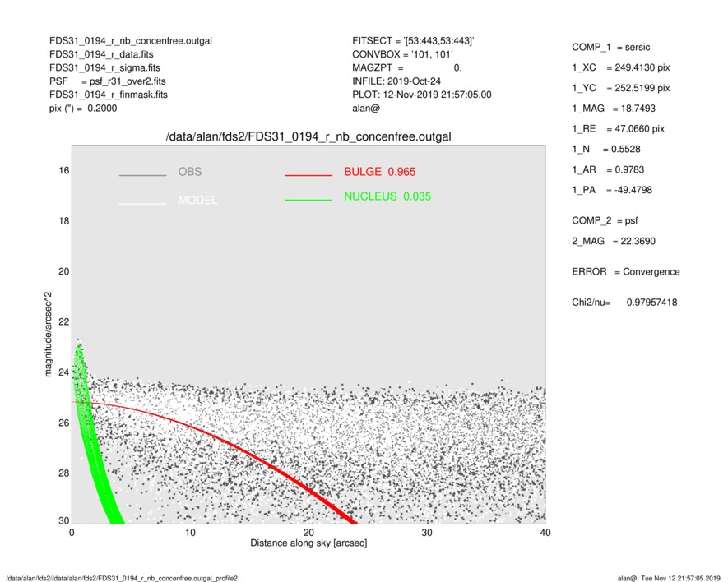728x582 pixels.
Task: Click the 1_N = 0.5528 value
Action: [x=606, y=150]
